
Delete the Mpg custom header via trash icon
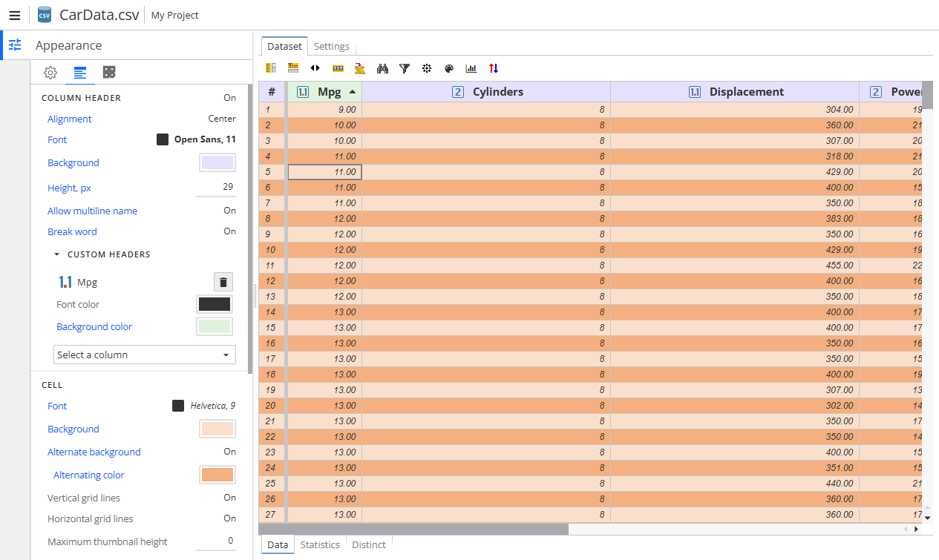coord(223,282)
